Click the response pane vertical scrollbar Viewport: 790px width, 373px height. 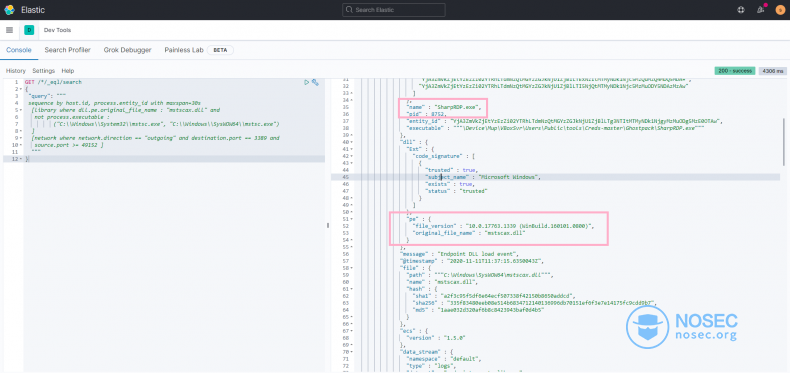[783, 142]
